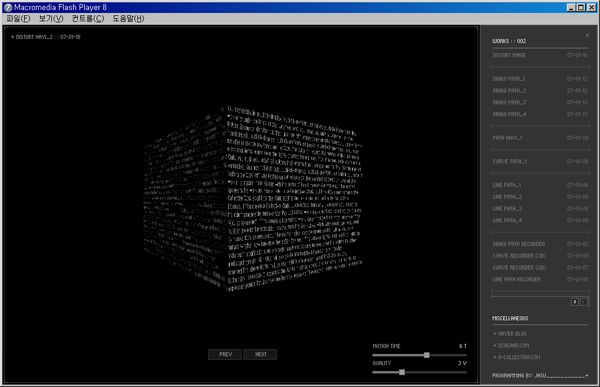600x387 pixels.
Task: Open Draw Path_4 in works list
Action: tap(540, 114)
